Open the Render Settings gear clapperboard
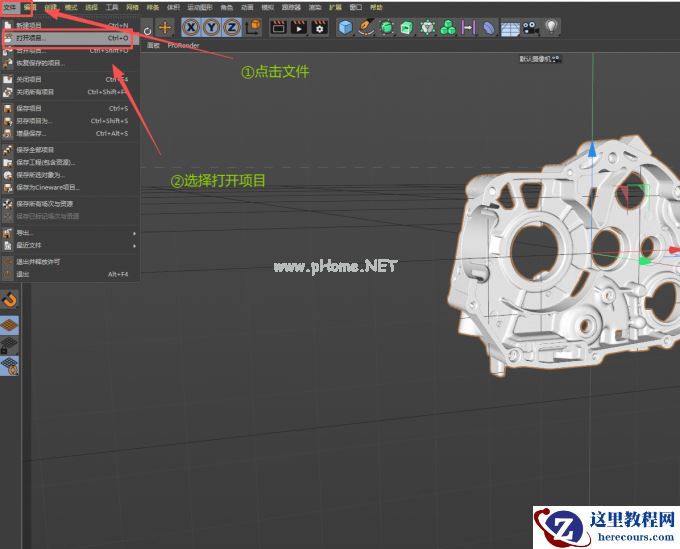Viewport: 680px width, 549px height. [x=320, y=27]
